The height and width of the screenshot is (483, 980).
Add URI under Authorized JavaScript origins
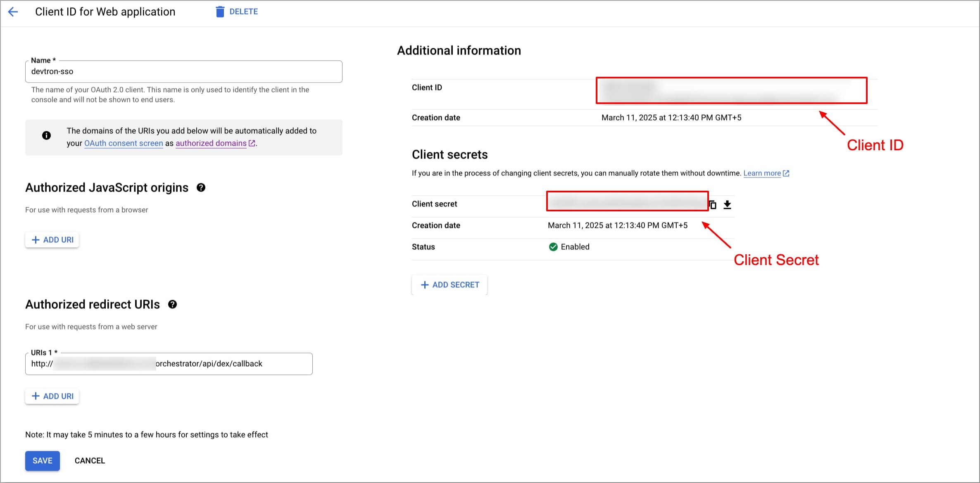coord(52,240)
